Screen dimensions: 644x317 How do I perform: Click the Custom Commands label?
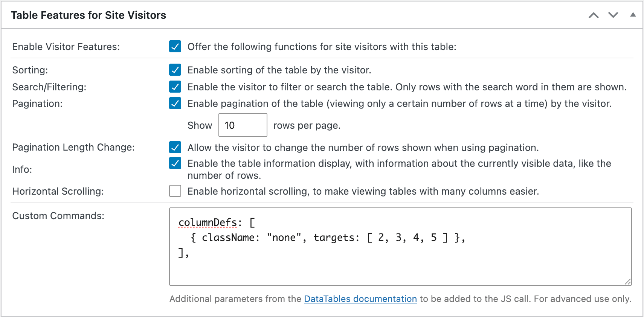point(58,215)
